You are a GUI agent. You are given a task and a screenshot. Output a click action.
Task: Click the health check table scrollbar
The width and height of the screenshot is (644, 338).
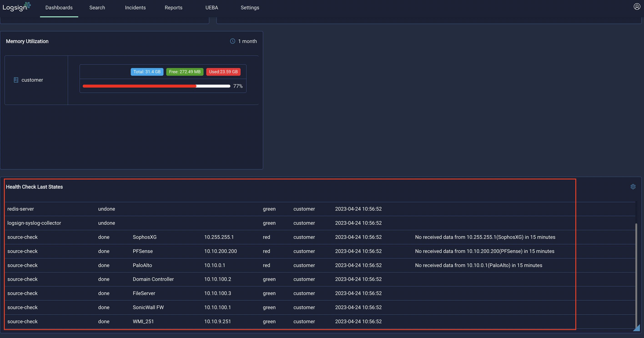point(636,275)
